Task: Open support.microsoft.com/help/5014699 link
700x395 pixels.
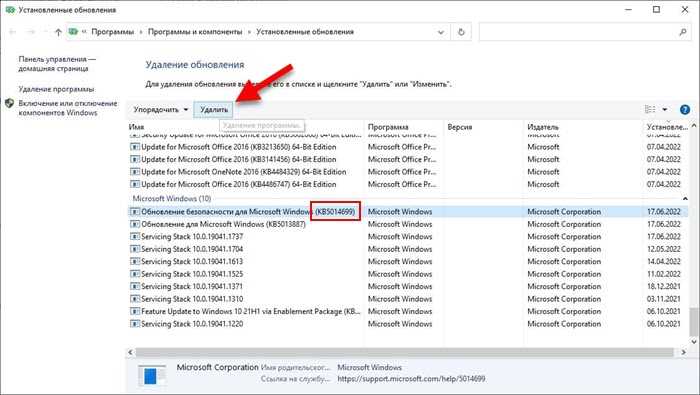Action: pyautogui.click(x=411, y=379)
